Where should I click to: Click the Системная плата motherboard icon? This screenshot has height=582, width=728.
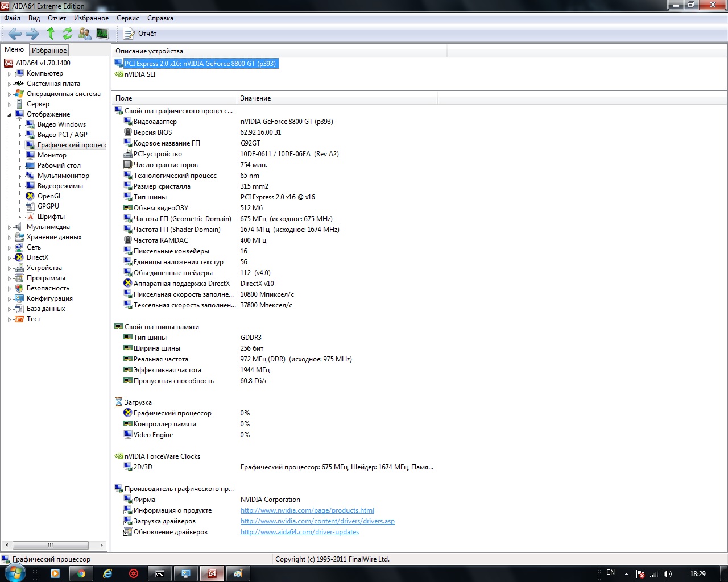[19, 84]
